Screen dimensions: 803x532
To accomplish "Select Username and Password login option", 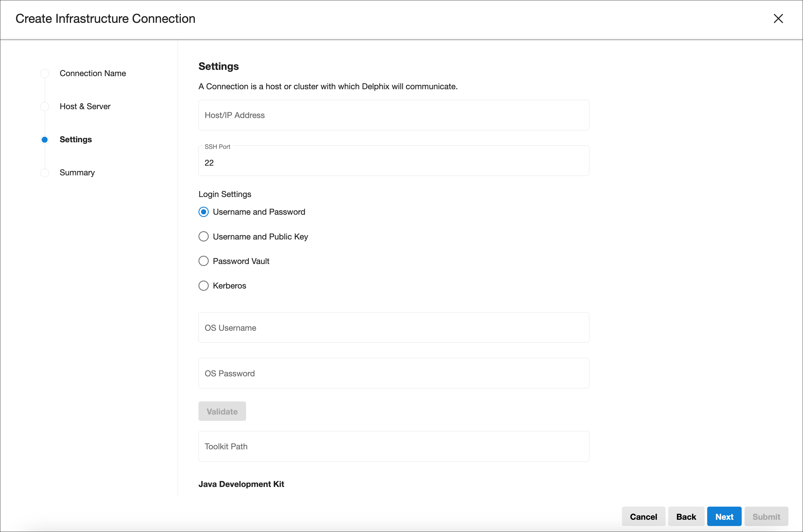I will click(204, 212).
